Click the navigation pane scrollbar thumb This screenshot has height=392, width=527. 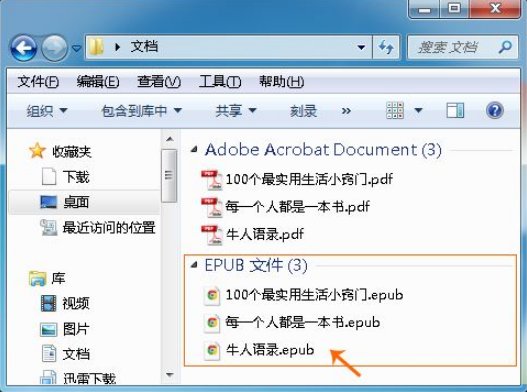coord(169,175)
